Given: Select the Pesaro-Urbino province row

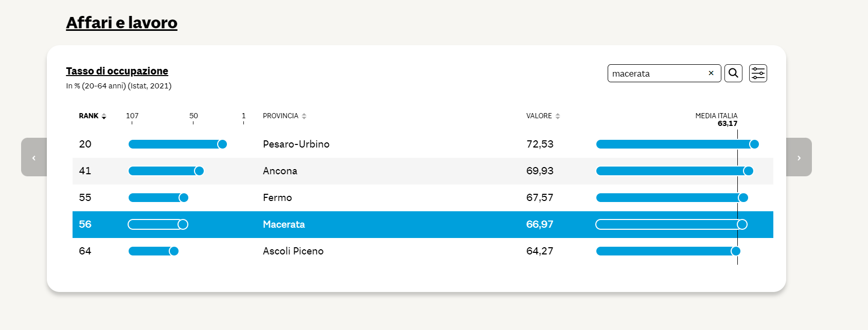Looking at the screenshot, I should pos(423,144).
